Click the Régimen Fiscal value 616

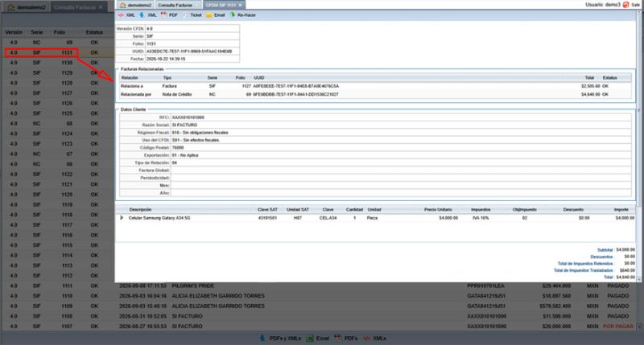200,133
